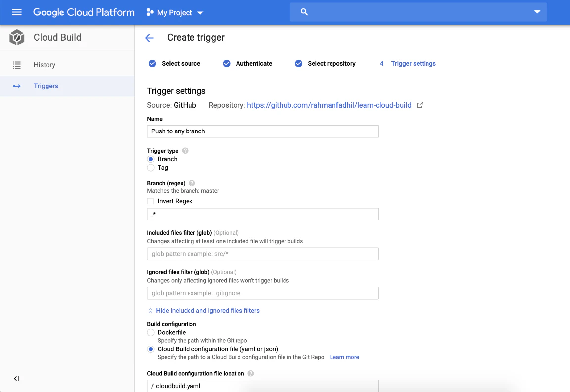This screenshot has height=392, width=570.
Task: Click the Cloud Build hexagon logo
Action: (17, 38)
